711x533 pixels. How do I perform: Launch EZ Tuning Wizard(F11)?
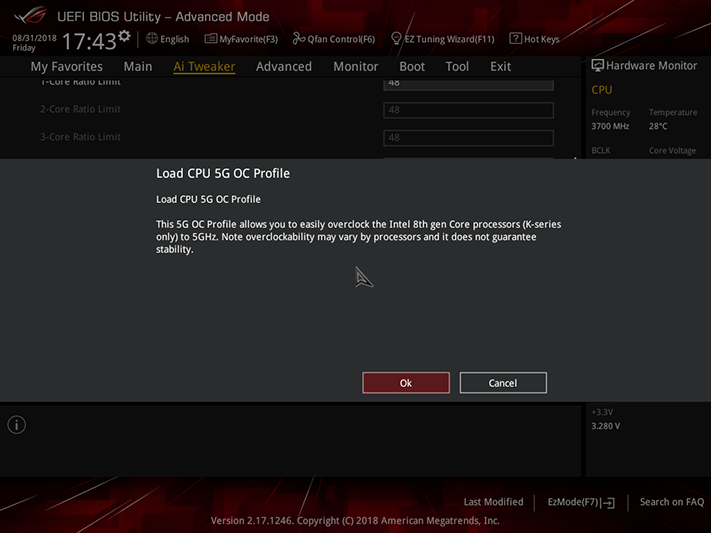[x=449, y=39]
